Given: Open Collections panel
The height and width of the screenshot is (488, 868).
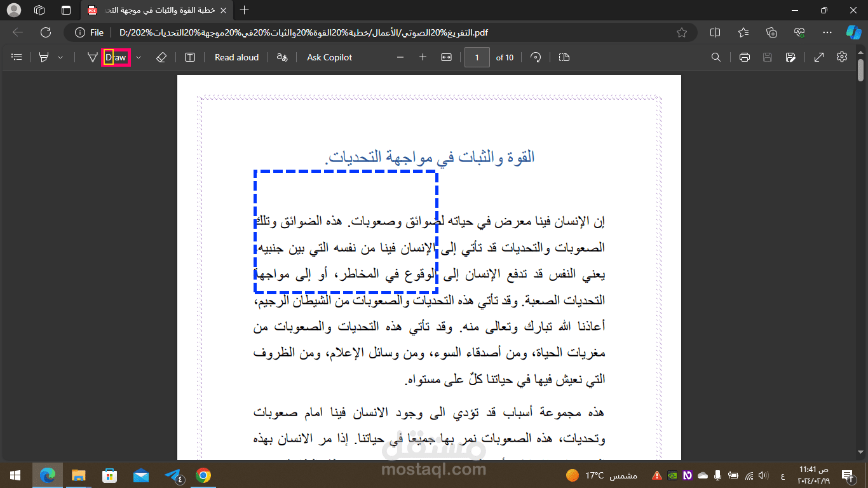Looking at the screenshot, I should 771,32.
